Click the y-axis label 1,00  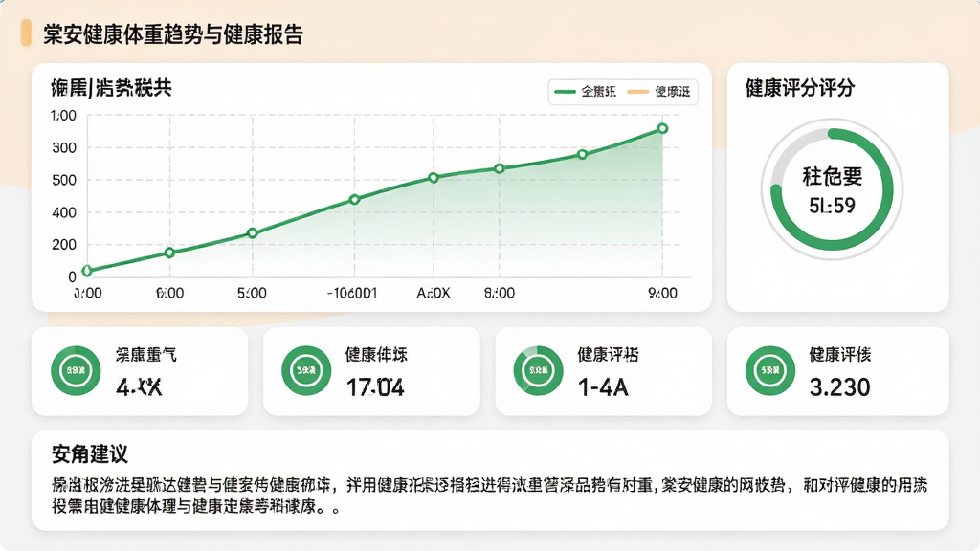(63, 116)
